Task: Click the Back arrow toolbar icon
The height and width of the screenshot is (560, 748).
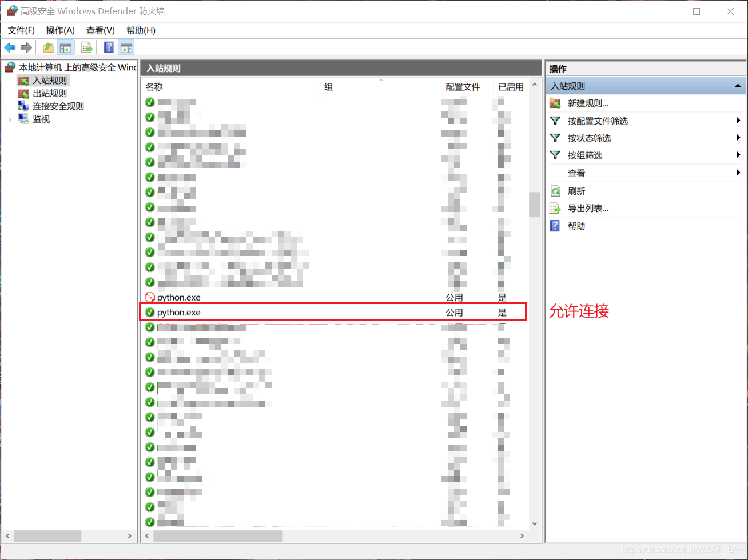Action: (10, 47)
